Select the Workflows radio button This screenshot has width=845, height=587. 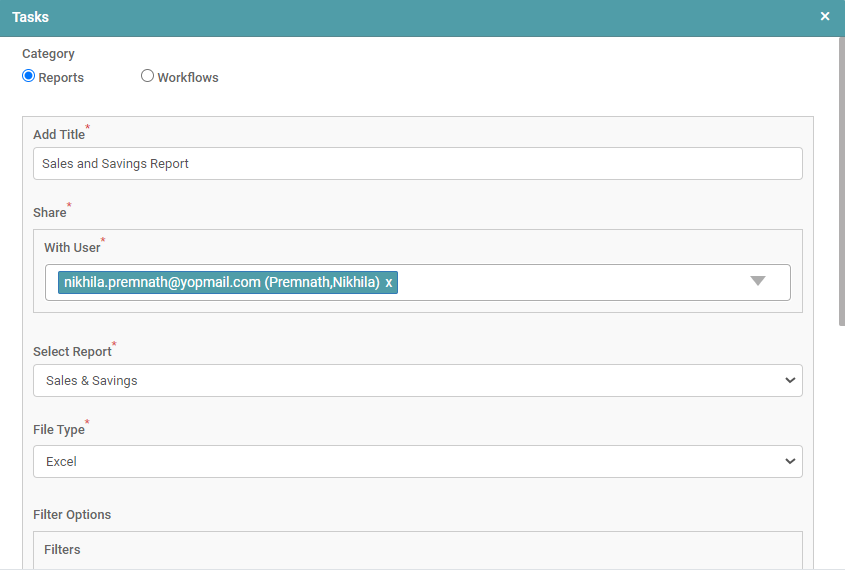147,76
